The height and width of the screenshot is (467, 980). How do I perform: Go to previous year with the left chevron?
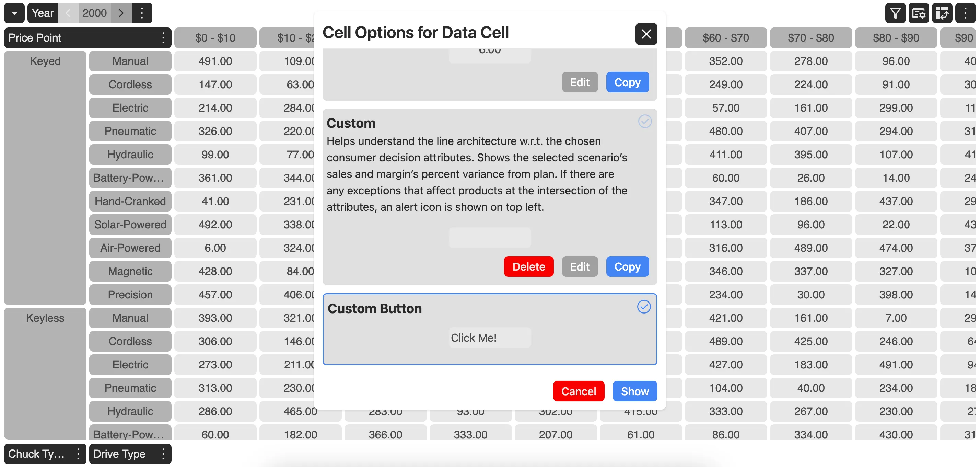[69, 13]
